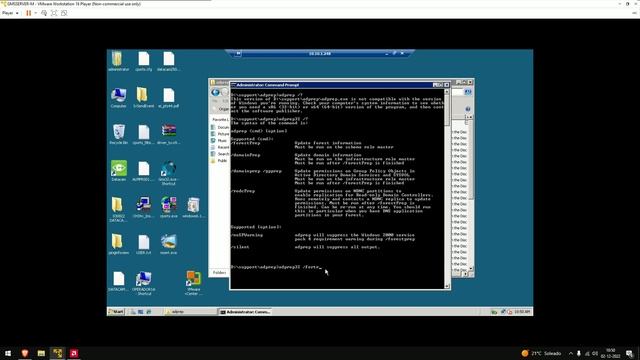The width and height of the screenshot is (640, 360).
Task: Select Searches in the Explorer navigation pane
Action: coord(220,154)
